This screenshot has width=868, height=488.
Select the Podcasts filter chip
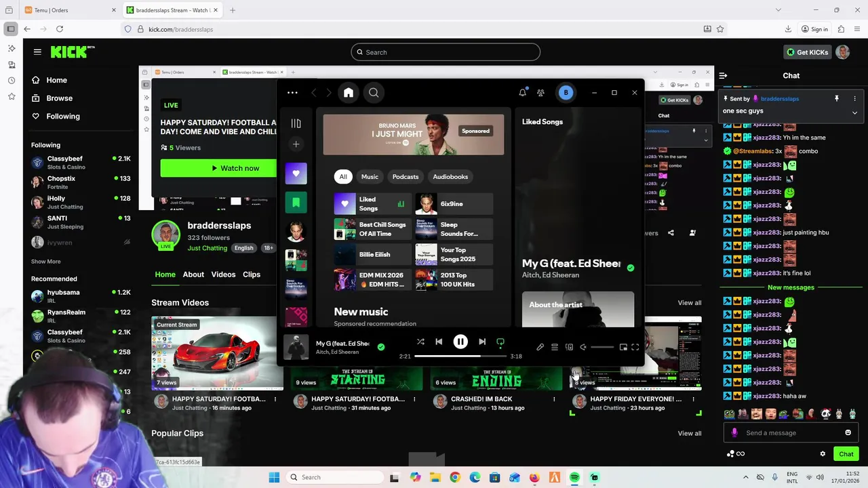click(406, 177)
